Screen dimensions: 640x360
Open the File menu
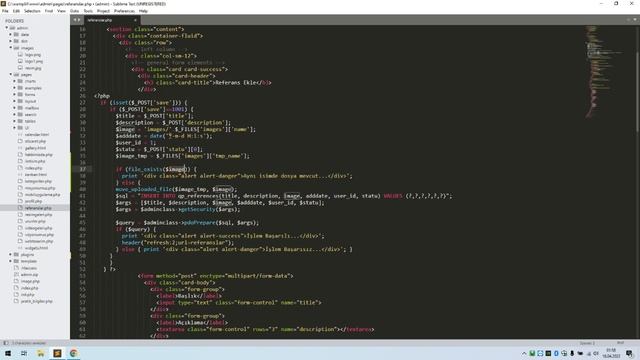(5, 11)
